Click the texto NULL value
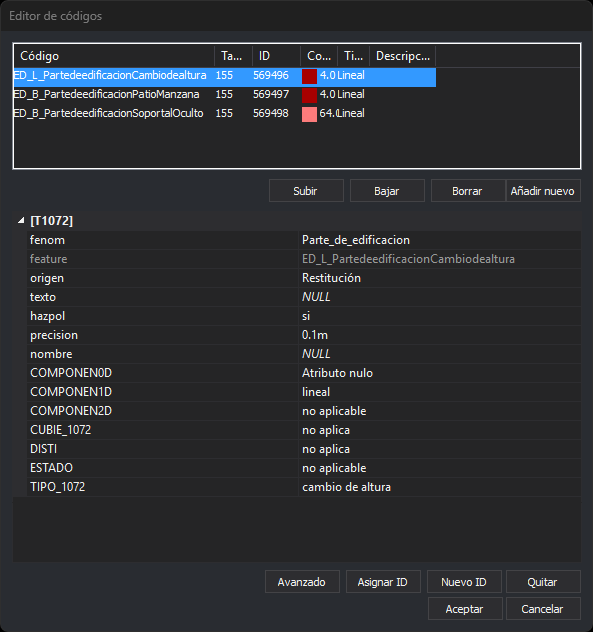 pyautogui.click(x=439, y=297)
